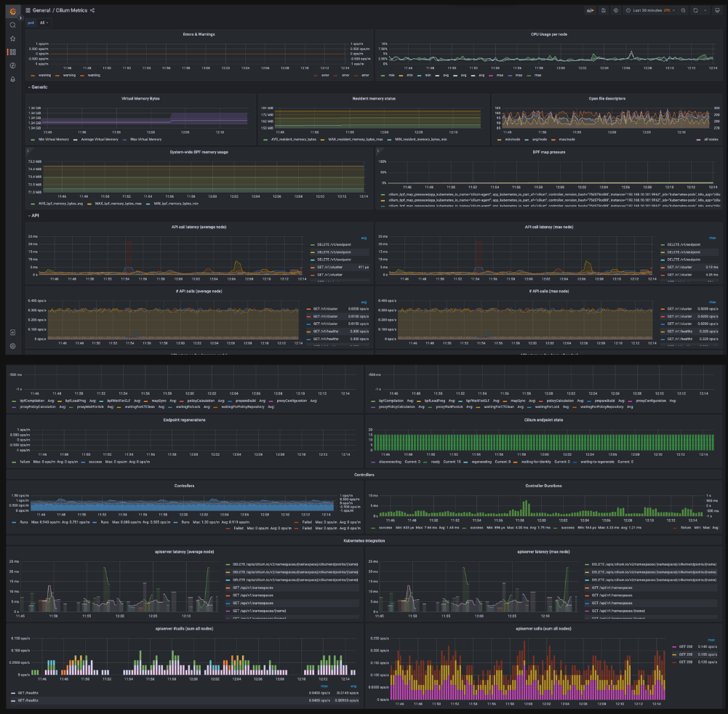The height and width of the screenshot is (714, 728).
Task: Click the Cilium Metrics breadcrumb title
Action: tap(71, 10)
